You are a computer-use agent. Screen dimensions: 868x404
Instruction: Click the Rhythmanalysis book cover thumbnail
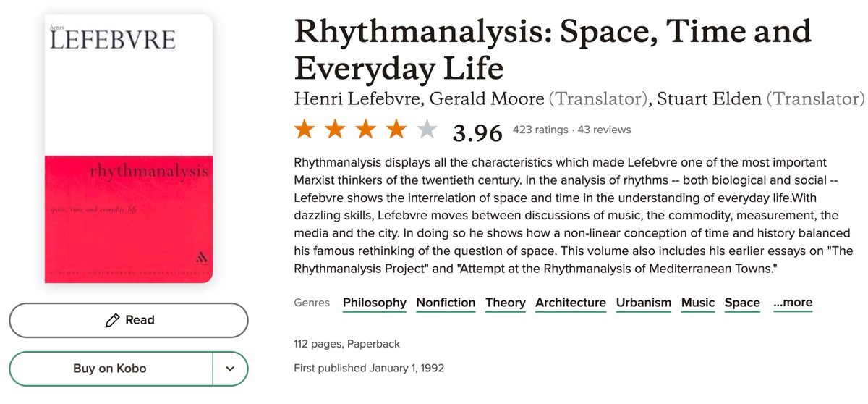click(129, 148)
